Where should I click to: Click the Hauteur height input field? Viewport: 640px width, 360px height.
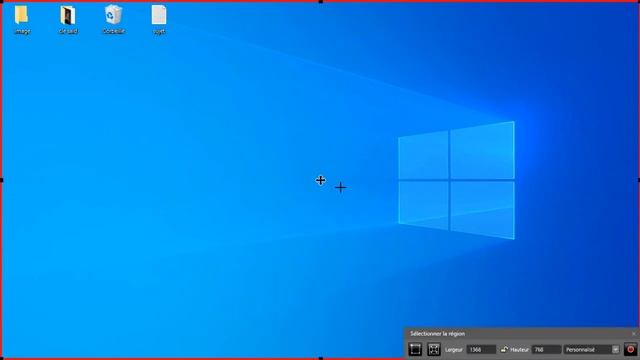546,350
